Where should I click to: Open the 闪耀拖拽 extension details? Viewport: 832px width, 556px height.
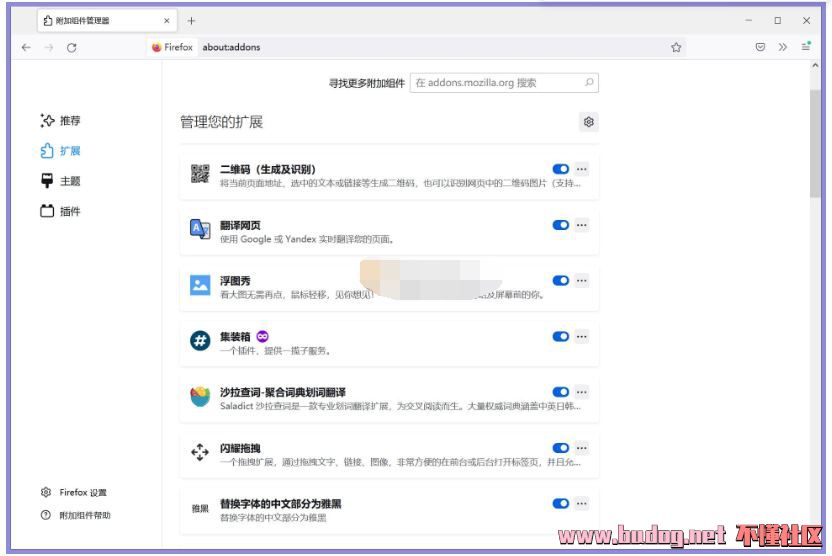pos(389,454)
